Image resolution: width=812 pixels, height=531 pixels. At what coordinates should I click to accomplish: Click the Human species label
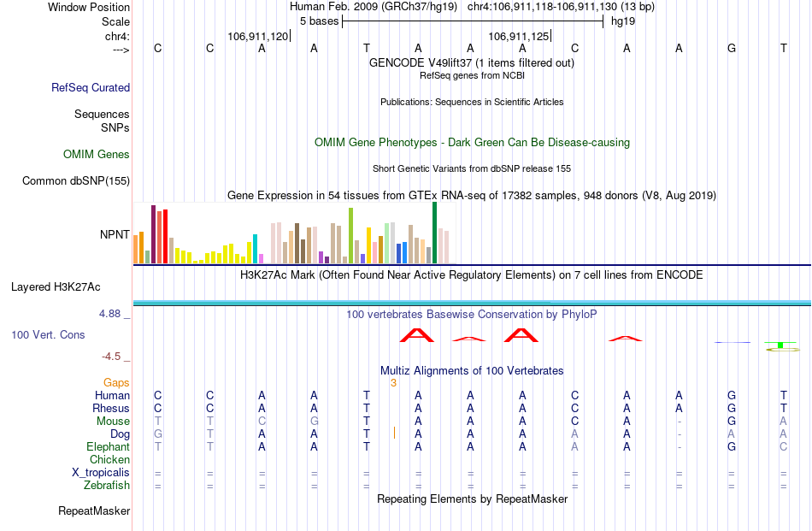112,395
